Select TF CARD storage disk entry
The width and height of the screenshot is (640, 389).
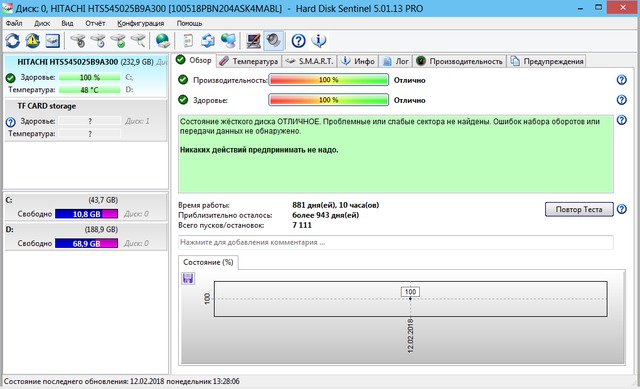85,120
